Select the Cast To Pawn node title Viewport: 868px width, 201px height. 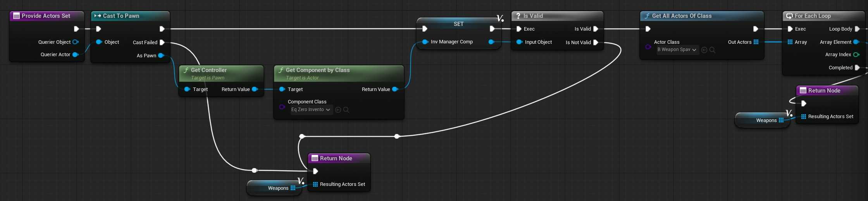[x=121, y=16]
